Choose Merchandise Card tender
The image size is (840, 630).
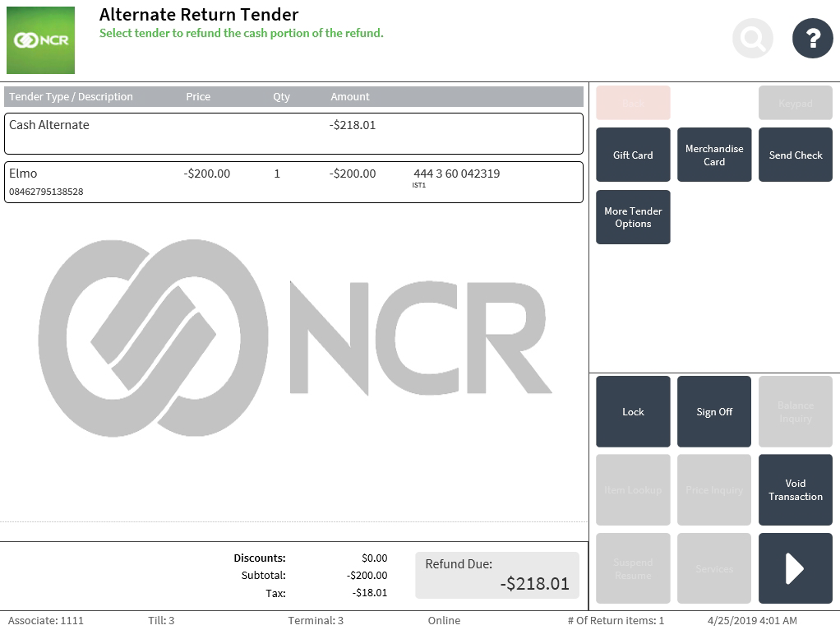coord(714,155)
